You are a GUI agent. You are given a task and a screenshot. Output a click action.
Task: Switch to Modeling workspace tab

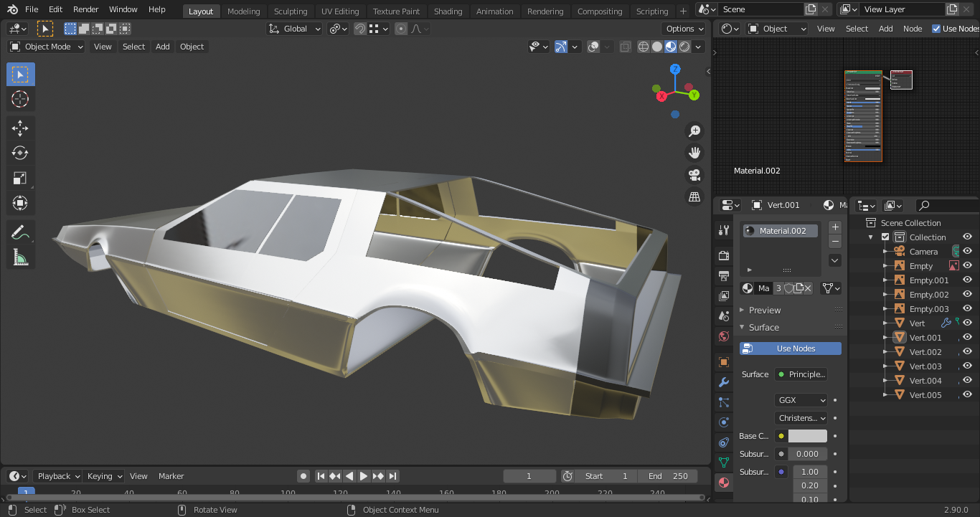point(243,11)
